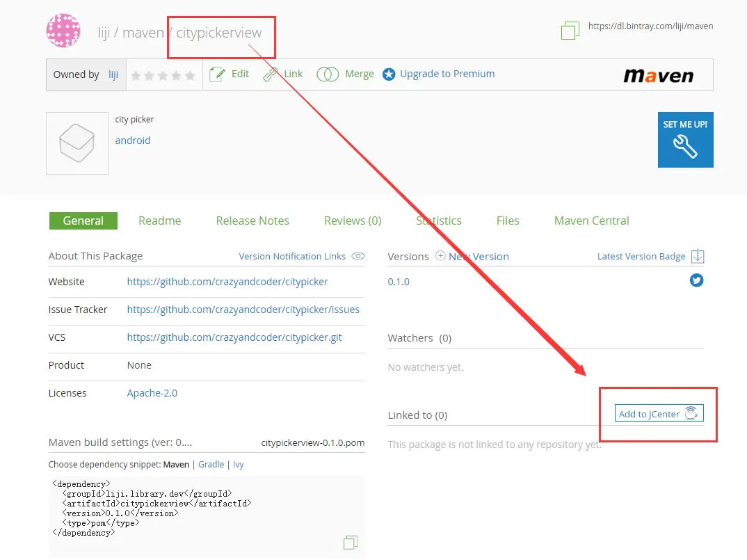Add a New Version with plus icon
The image size is (747, 560).
[441, 256]
